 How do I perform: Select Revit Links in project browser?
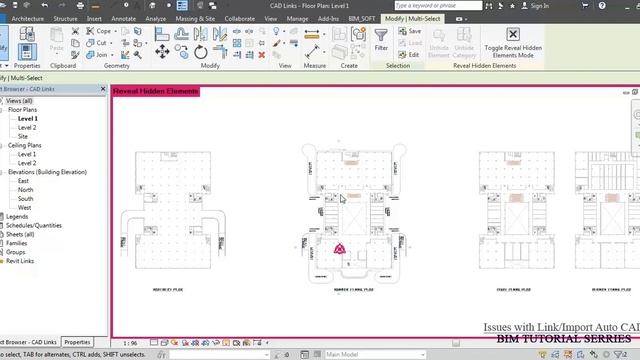(20, 261)
